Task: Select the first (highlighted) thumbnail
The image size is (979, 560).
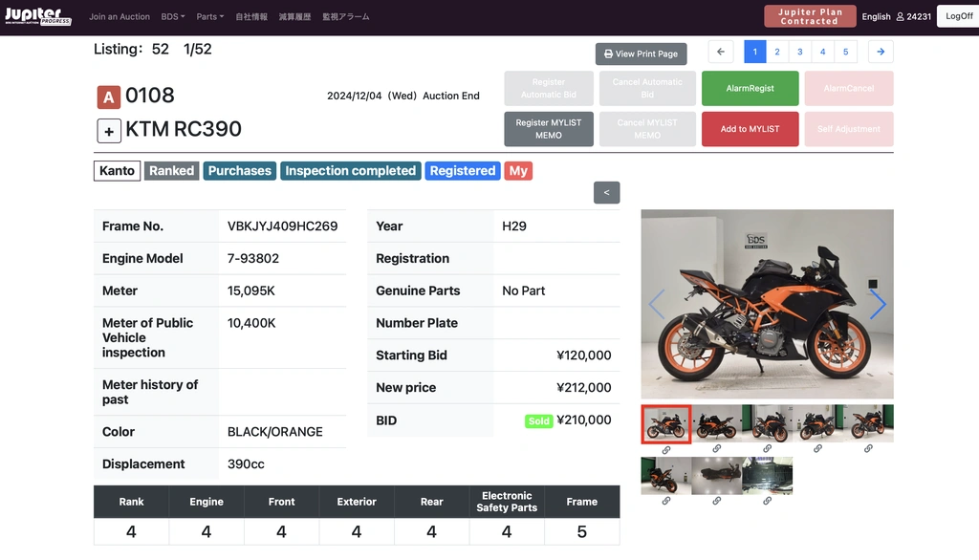Action: 666,424
